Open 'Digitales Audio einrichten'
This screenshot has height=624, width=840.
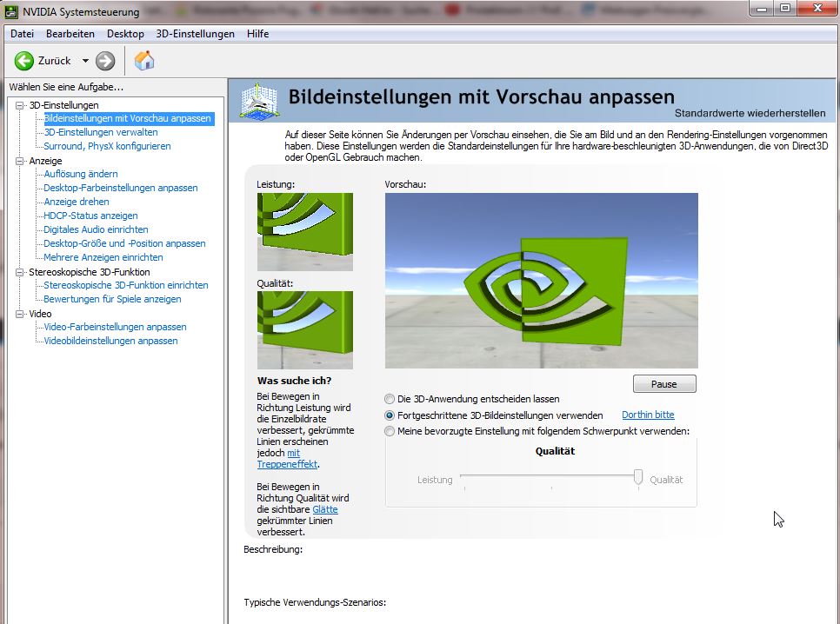[x=96, y=229]
